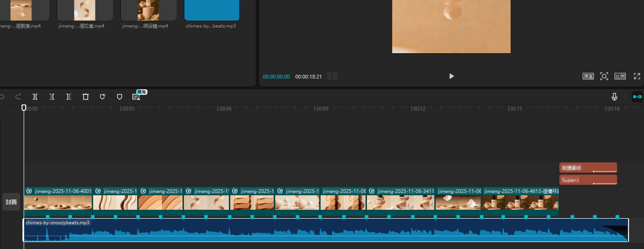Select the Super-i text clip on timeline
This screenshot has width=644, height=249.
[x=588, y=180]
